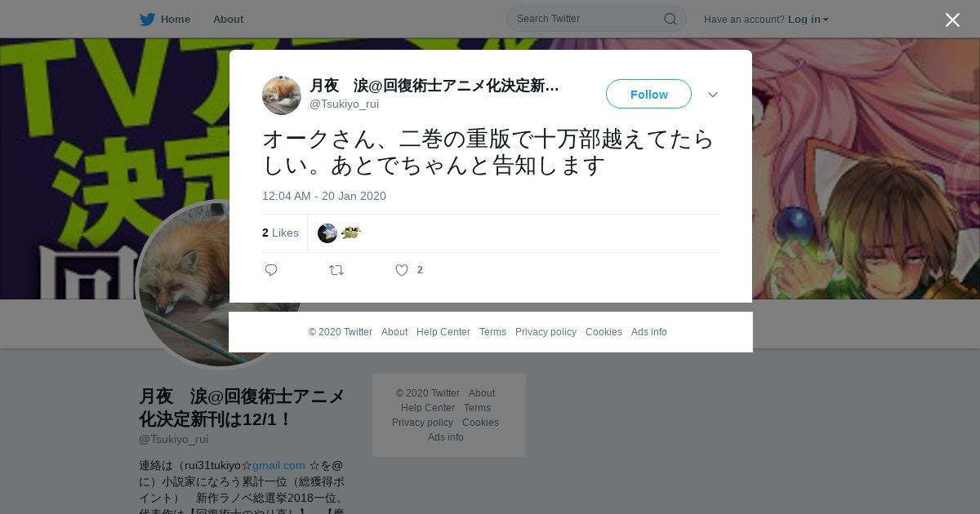Click the @Tsukiyo_rui handle in the tweet
980x514 pixels.
coord(344,104)
